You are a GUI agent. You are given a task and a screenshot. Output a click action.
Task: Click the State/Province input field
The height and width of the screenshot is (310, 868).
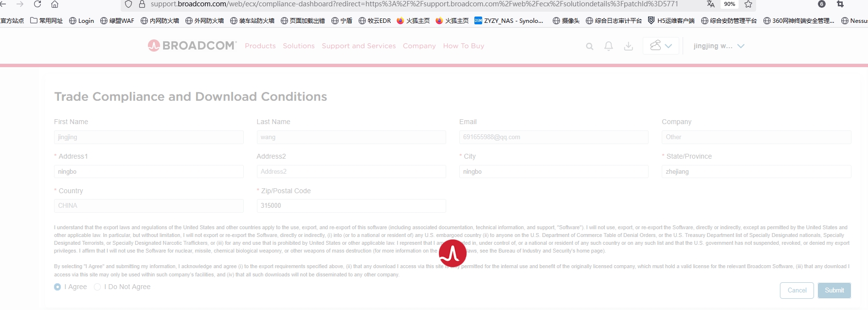(x=757, y=172)
